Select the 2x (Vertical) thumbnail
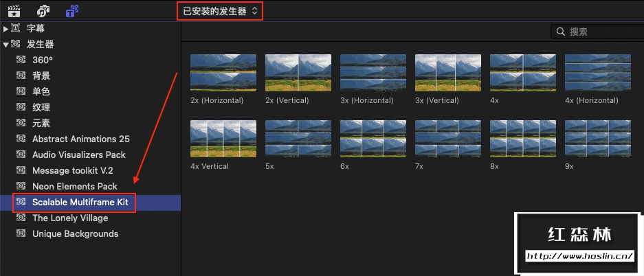This screenshot has width=644, height=276. coord(298,73)
